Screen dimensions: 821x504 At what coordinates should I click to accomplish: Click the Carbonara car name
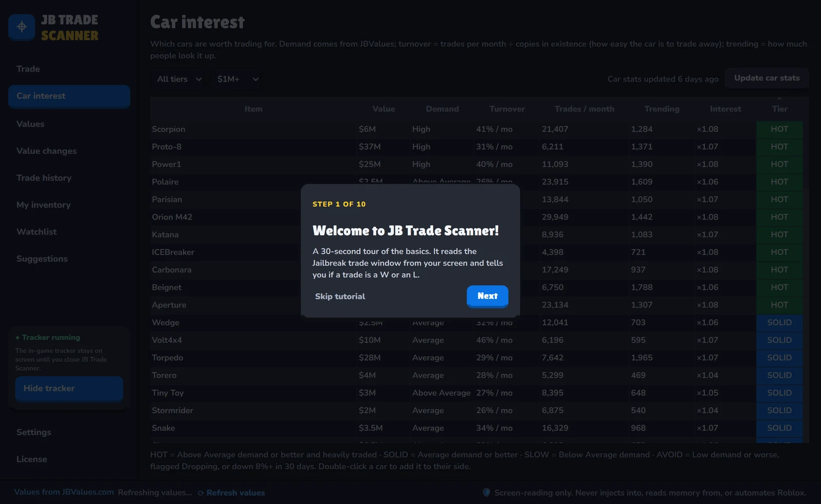tap(171, 270)
